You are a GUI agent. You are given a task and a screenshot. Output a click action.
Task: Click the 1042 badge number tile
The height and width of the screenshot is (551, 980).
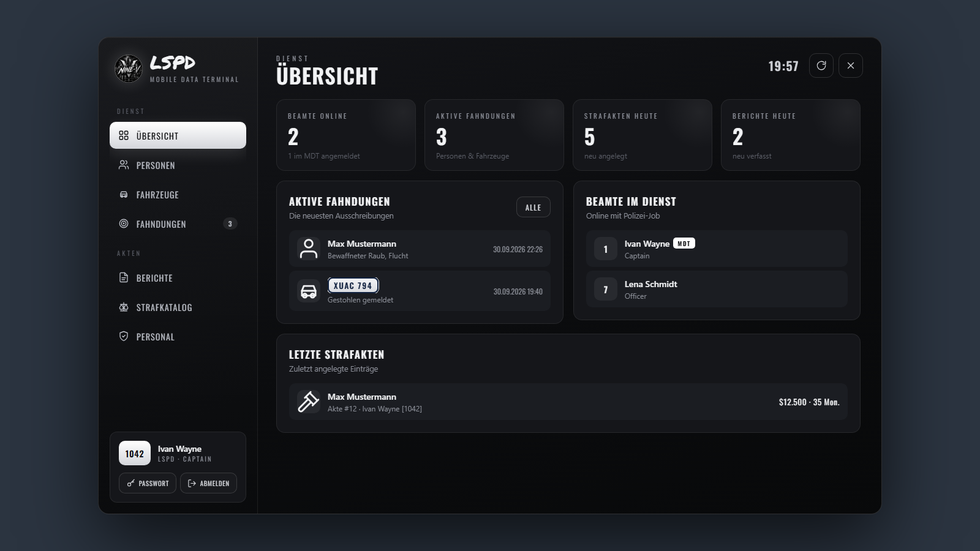click(x=135, y=454)
